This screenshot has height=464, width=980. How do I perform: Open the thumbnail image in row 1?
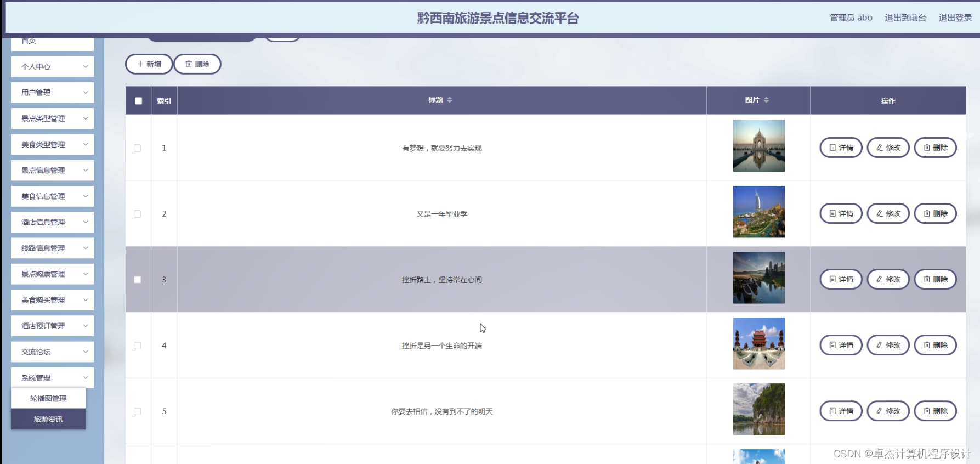click(x=758, y=146)
